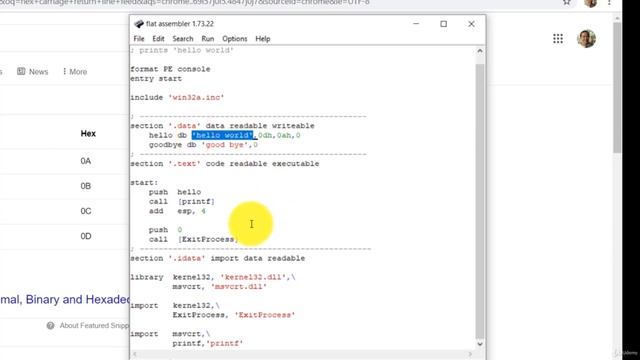Click the 'win32a.inc' include string
640x360 pixels.
(196, 98)
